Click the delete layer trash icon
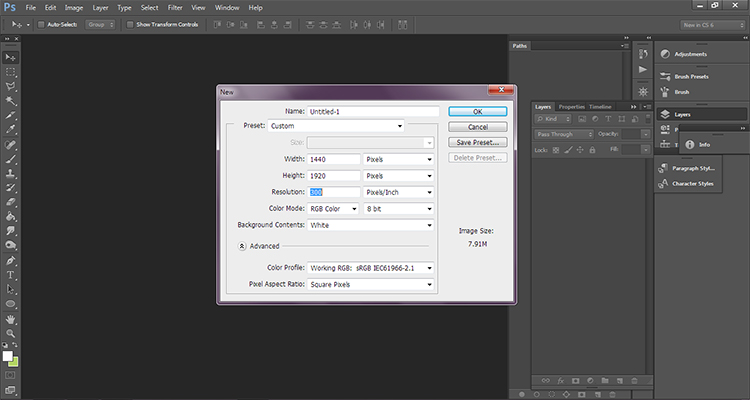 coord(634,381)
